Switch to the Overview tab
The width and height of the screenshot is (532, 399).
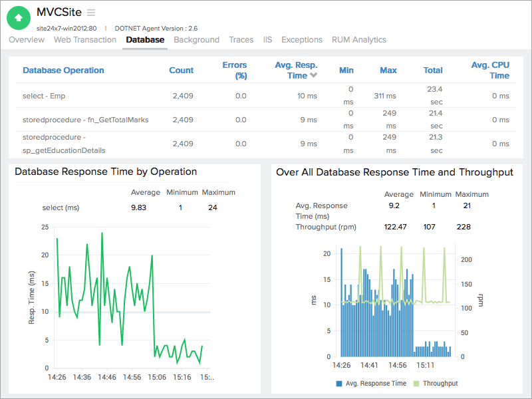pyautogui.click(x=27, y=40)
